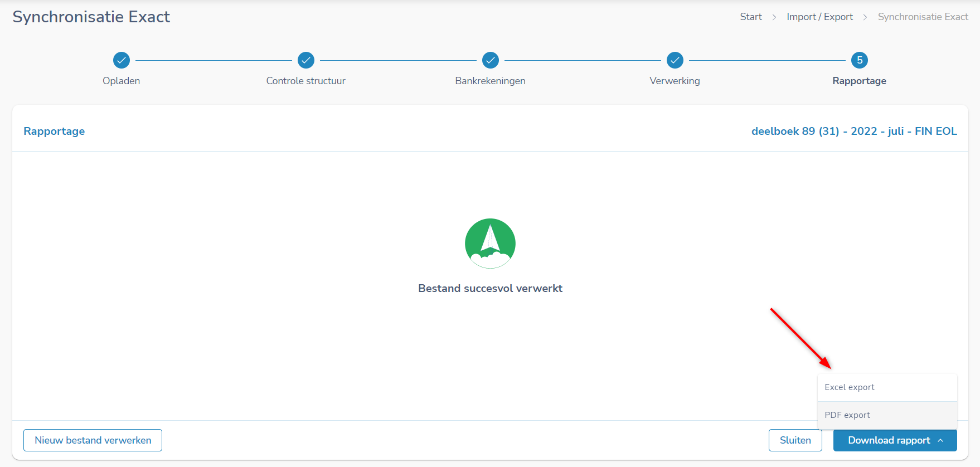The width and height of the screenshot is (980, 467).
Task: Click the step 5 Rapportage circle
Action: [860, 60]
